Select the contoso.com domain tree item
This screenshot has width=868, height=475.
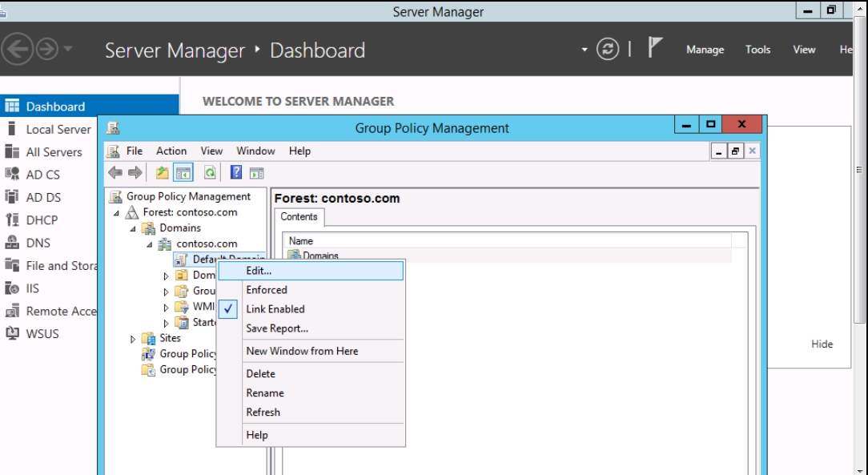tap(207, 244)
